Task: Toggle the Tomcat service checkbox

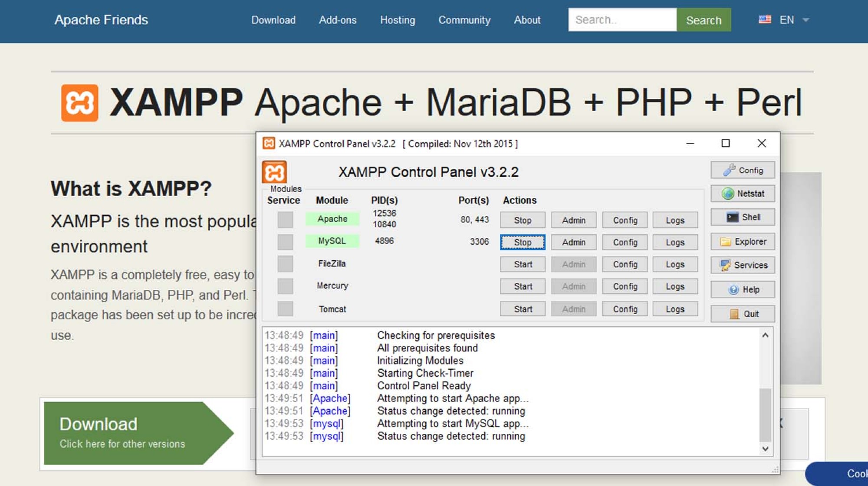Action: point(285,309)
